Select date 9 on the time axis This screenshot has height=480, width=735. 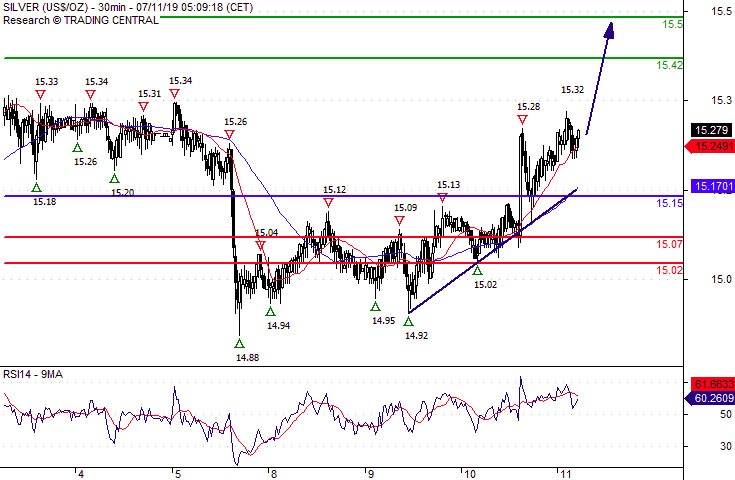[370, 474]
